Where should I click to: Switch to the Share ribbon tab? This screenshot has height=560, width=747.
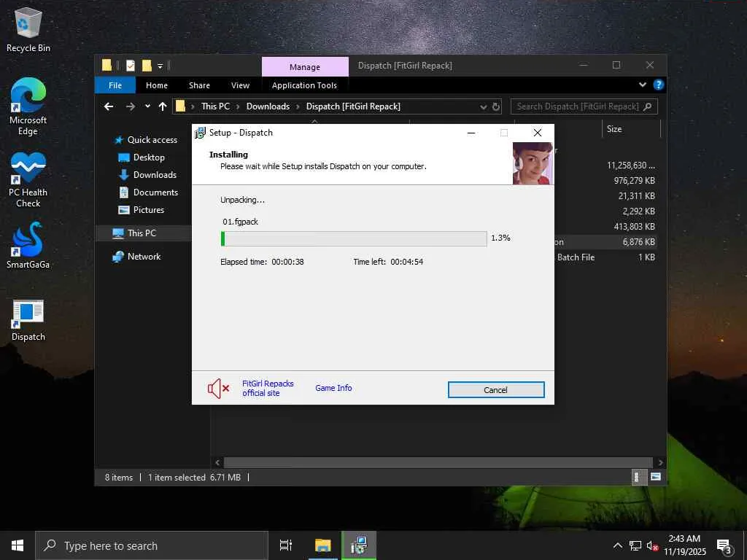pos(199,85)
